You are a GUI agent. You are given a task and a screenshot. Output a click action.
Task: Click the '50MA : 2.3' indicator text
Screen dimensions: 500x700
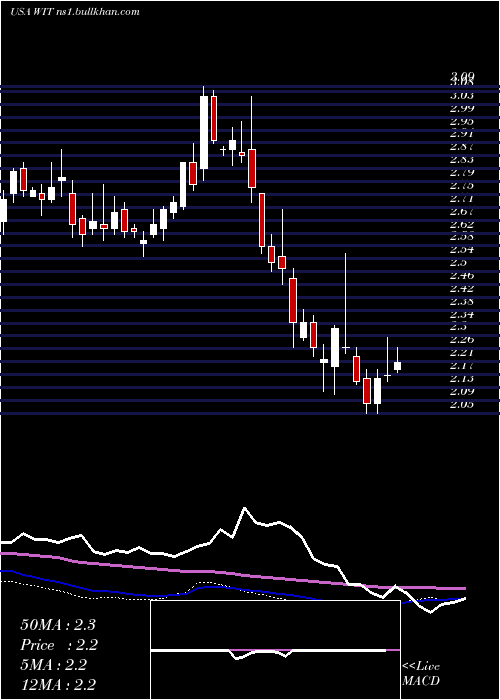tap(58, 625)
